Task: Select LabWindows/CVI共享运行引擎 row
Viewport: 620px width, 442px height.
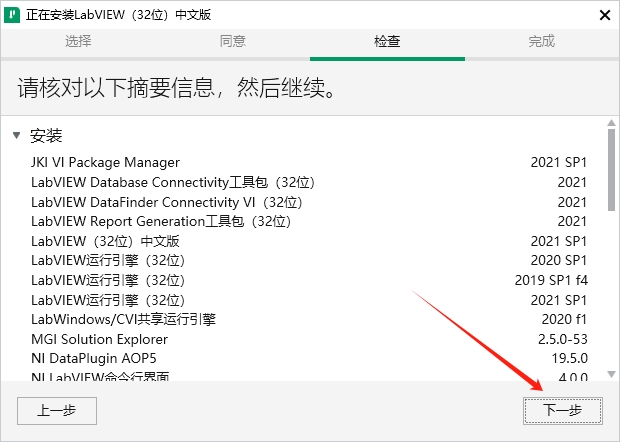Action: (309, 319)
